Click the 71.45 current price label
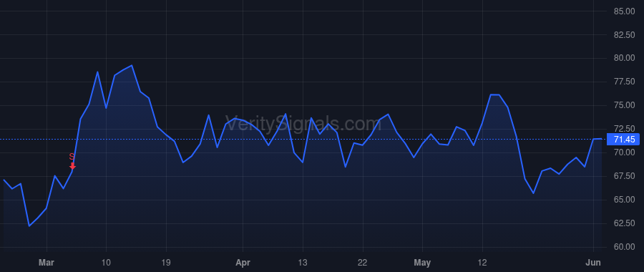This screenshot has width=644, height=272. 624,140
